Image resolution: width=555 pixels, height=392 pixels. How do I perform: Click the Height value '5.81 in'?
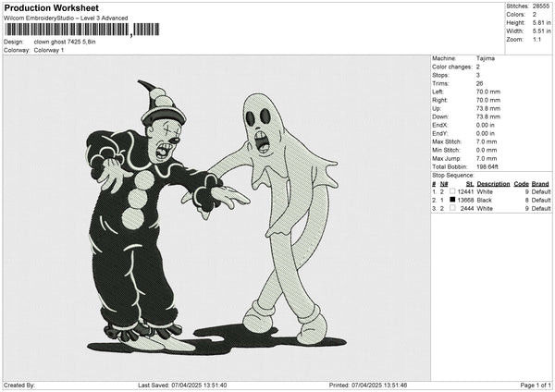point(541,22)
